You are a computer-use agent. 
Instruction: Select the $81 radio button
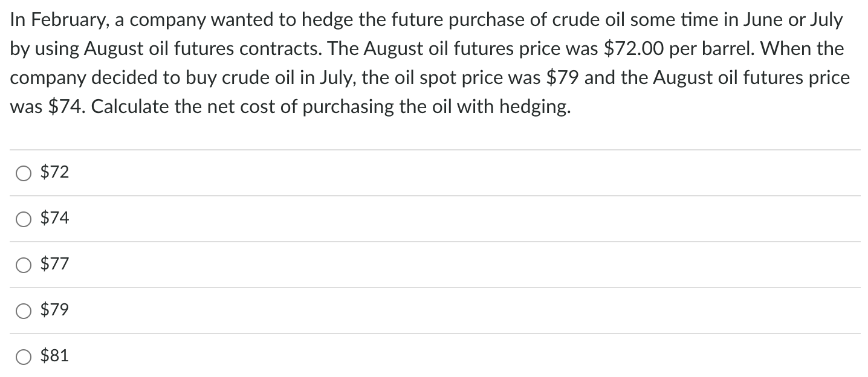pyautogui.click(x=24, y=356)
